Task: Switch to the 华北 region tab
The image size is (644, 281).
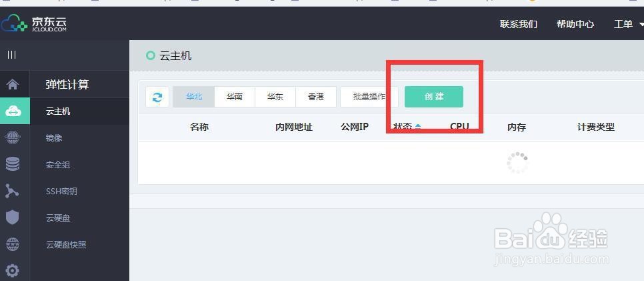Action: coord(194,97)
